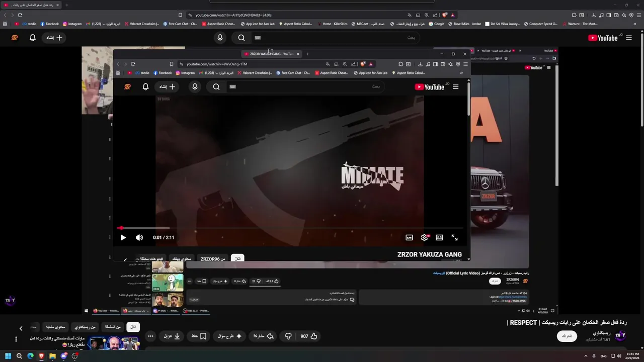Go to YouTube home via outer page logo
The width and height of the screenshot is (644, 362).
pyautogui.click(x=603, y=38)
